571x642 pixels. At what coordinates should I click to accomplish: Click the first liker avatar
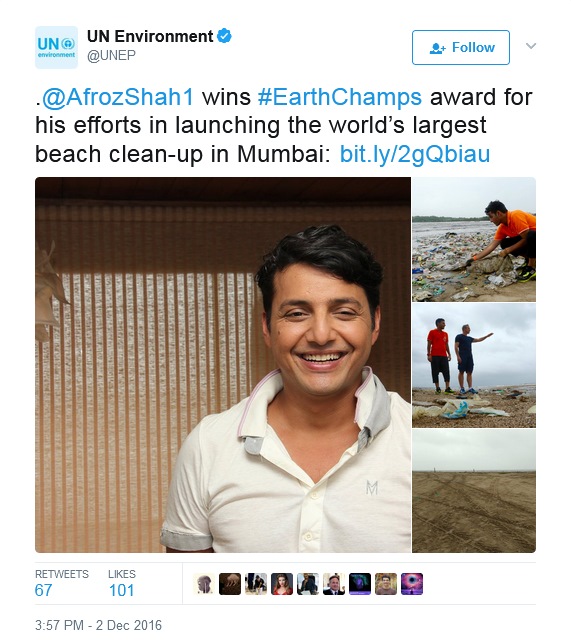[x=204, y=584]
